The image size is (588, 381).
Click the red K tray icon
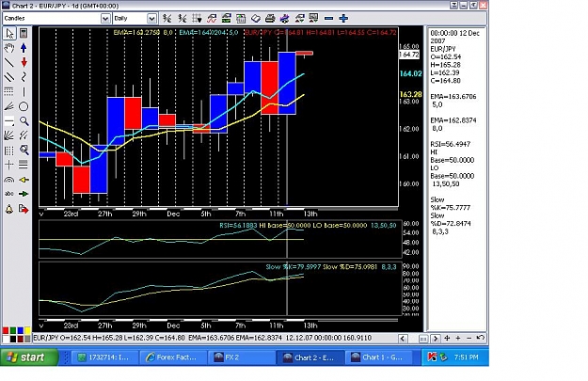coord(432,357)
